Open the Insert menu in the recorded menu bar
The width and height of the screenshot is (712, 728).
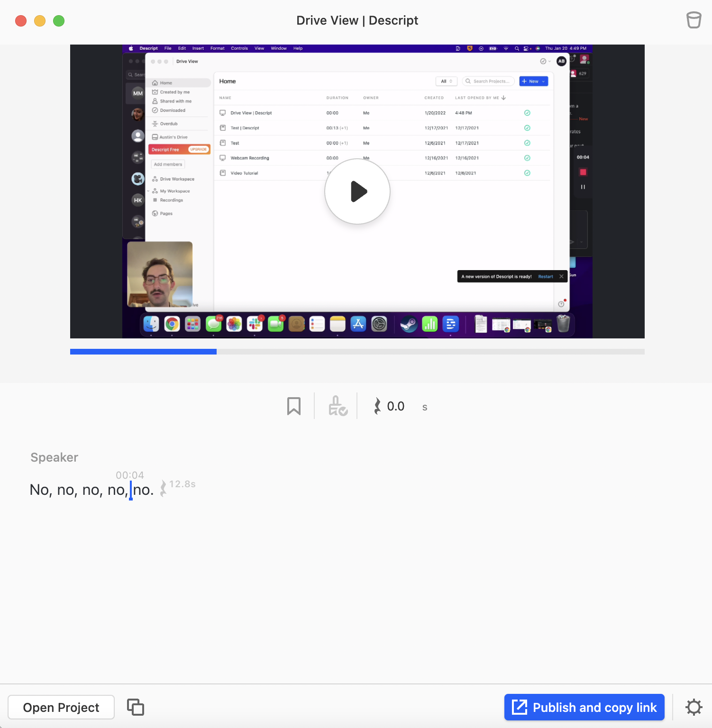[x=198, y=48]
